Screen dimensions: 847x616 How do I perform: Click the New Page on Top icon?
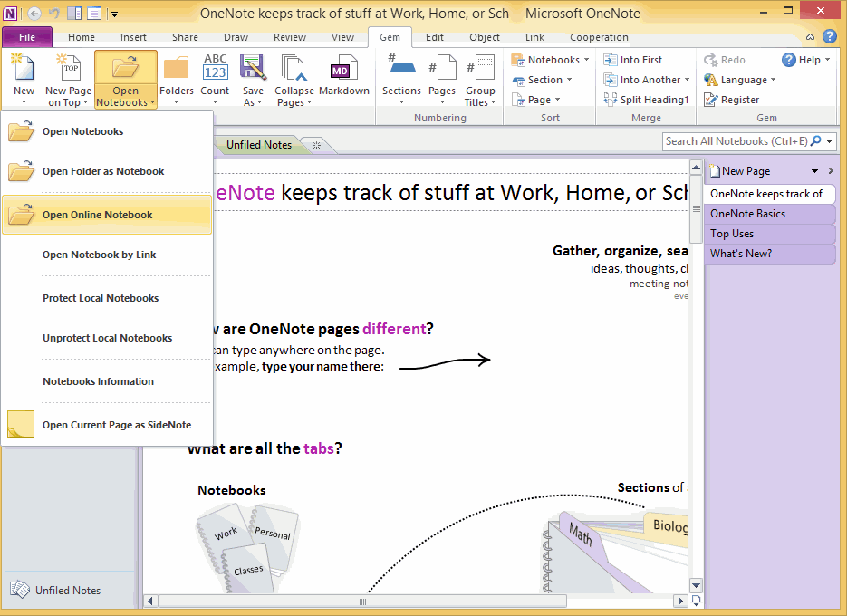click(69, 68)
